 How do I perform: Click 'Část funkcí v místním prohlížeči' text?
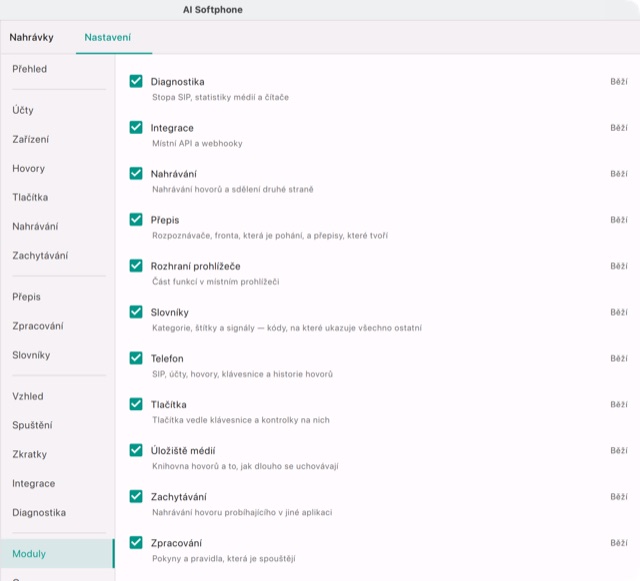[x=216, y=282]
